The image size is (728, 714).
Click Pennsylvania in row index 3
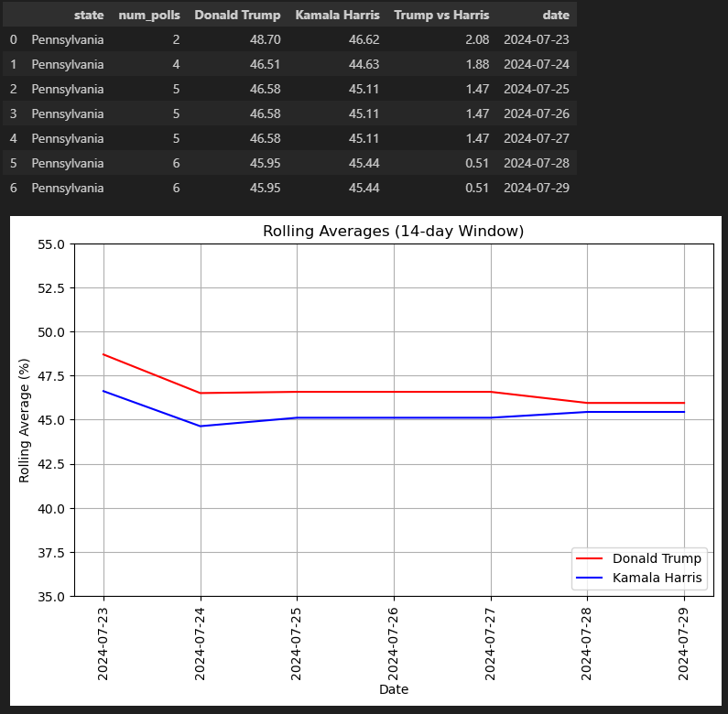68,114
